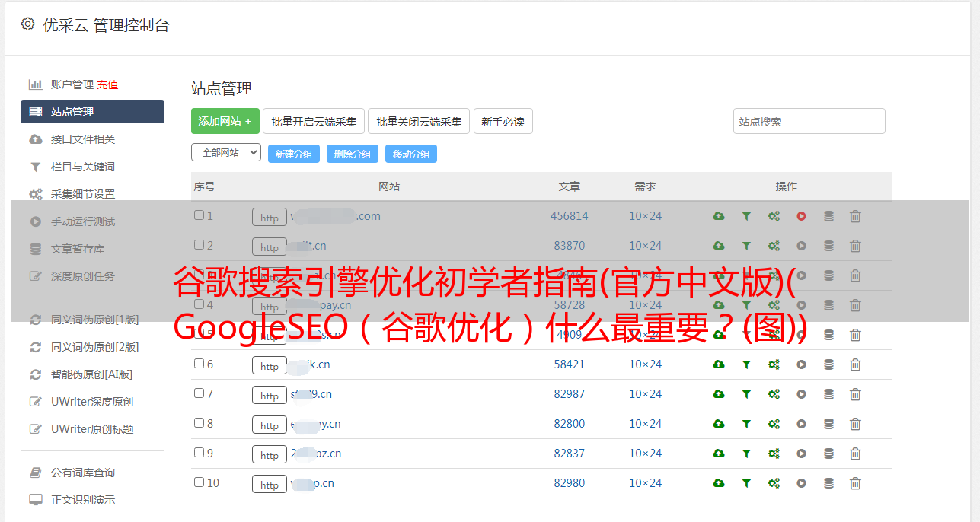Click the cloud upload icon in row 10
The width and height of the screenshot is (980, 522).
pyautogui.click(x=719, y=483)
